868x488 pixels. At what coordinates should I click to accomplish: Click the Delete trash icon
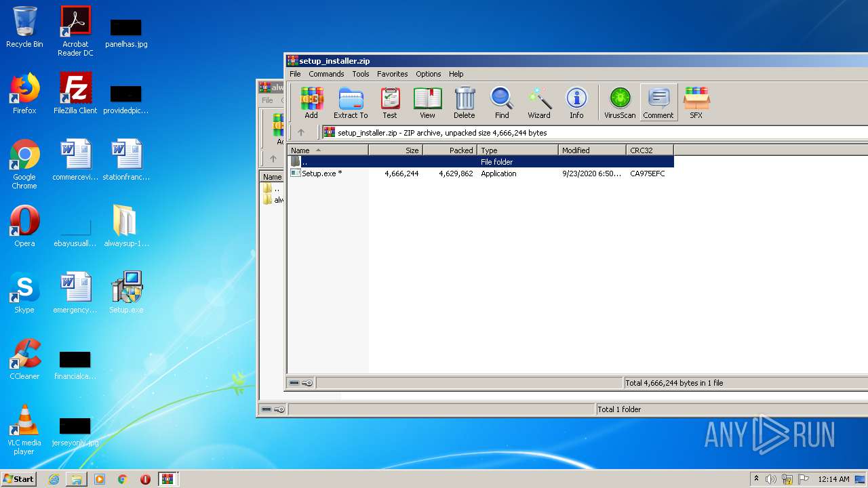click(465, 103)
